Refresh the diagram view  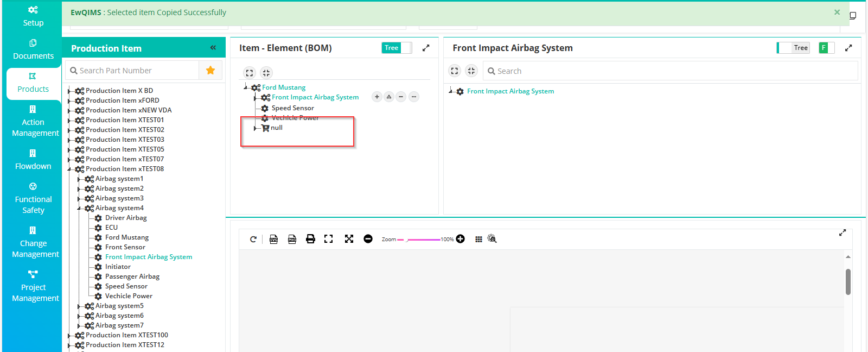click(x=253, y=239)
